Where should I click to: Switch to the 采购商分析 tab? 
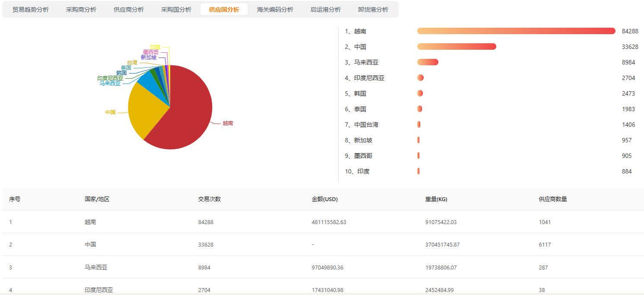[81, 10]
